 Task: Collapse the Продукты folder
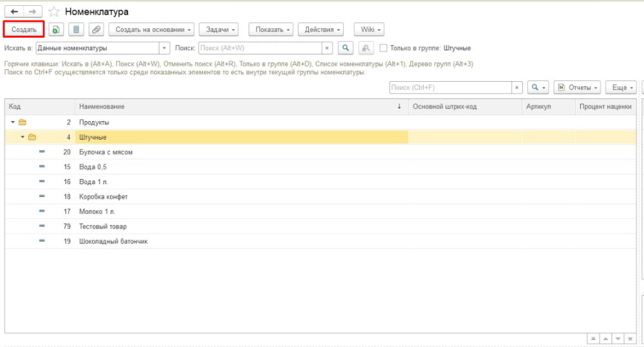12,122
